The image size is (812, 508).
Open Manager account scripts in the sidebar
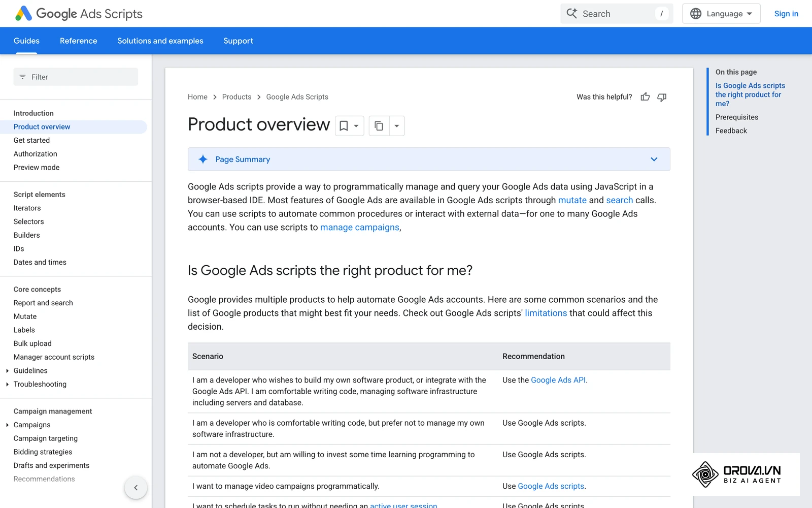[54, 357]
